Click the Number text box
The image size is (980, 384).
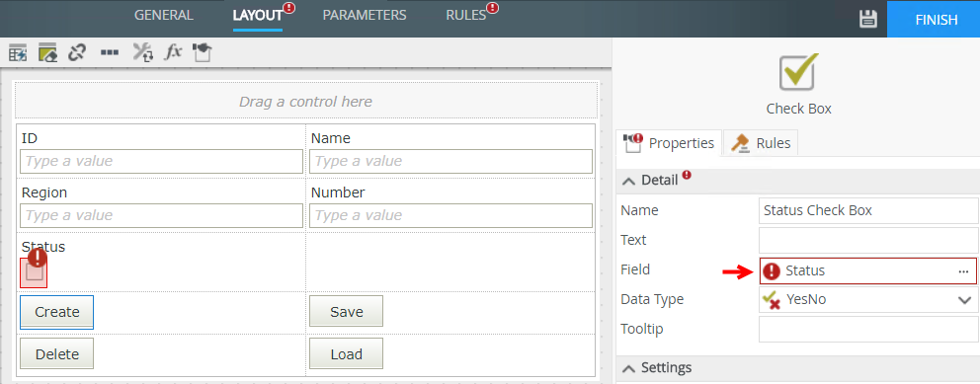pyautogui.click(x=450, y=215)
